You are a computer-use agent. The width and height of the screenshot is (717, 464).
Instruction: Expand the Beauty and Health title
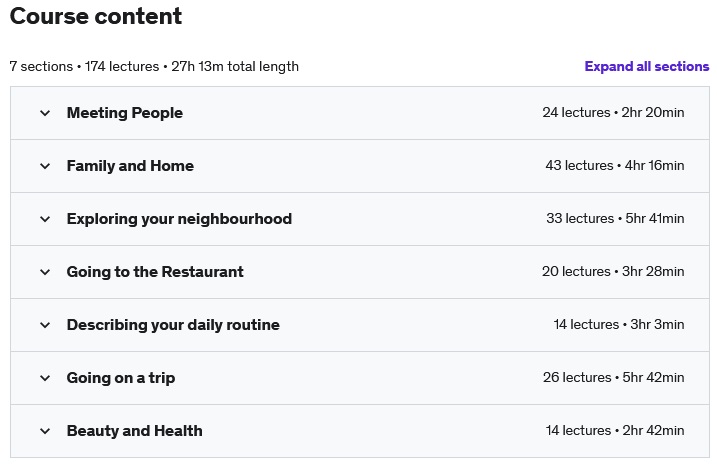tap(134, 431)
